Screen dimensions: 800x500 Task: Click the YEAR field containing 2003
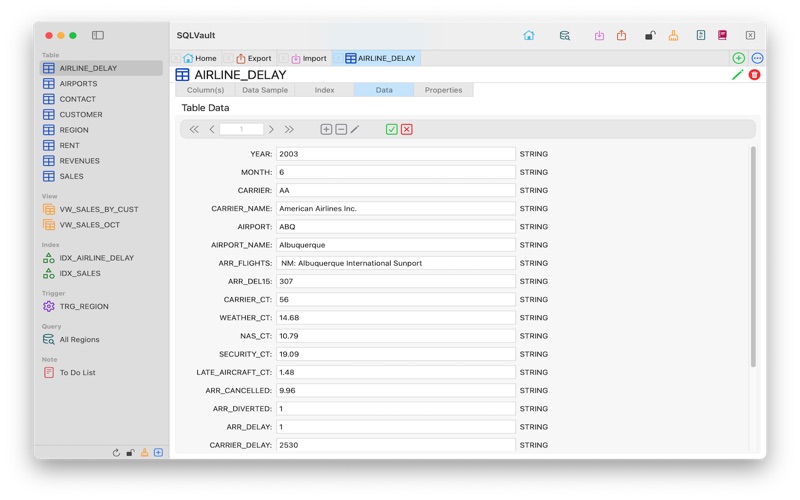pyautogui.click(x=395, y=154)
